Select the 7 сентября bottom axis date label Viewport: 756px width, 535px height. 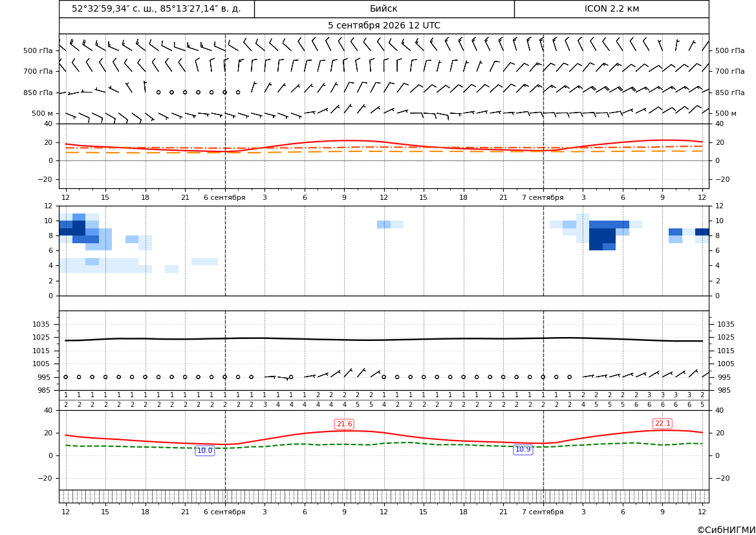(x=543, y=512)
